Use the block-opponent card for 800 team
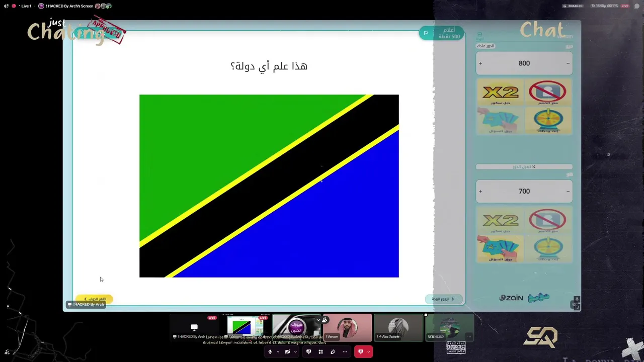644x362 pixels. tap(547, 93)
